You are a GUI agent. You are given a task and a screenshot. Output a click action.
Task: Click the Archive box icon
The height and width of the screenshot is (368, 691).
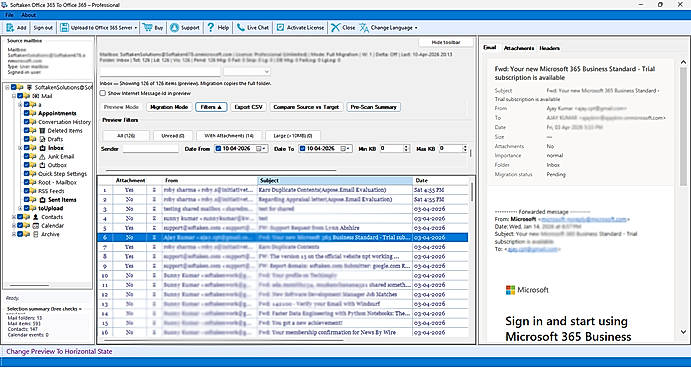[36, 234]
